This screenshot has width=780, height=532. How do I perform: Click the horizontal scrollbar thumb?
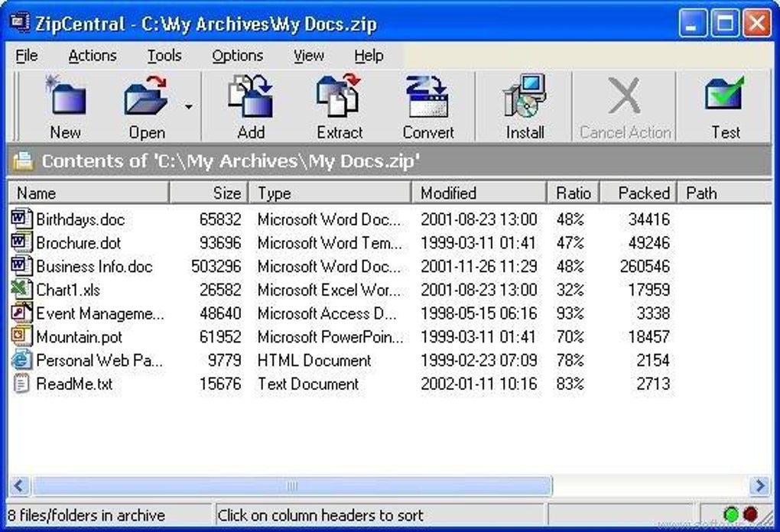(292, 486)
